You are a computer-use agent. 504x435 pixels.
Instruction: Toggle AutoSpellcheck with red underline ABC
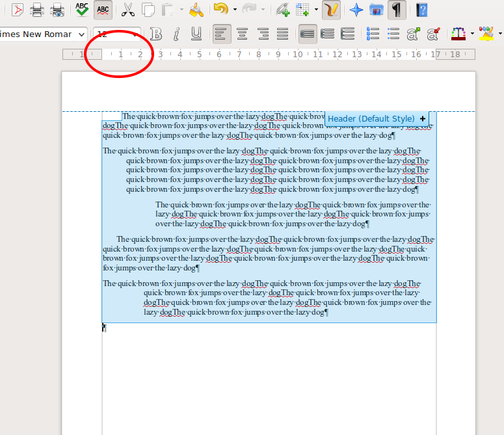coord(102,10)
